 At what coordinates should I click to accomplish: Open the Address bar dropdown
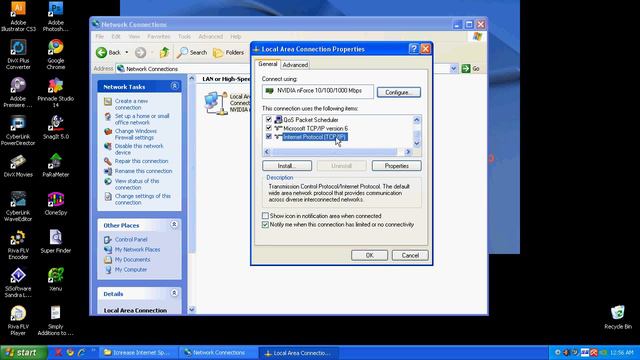(453, 69)
